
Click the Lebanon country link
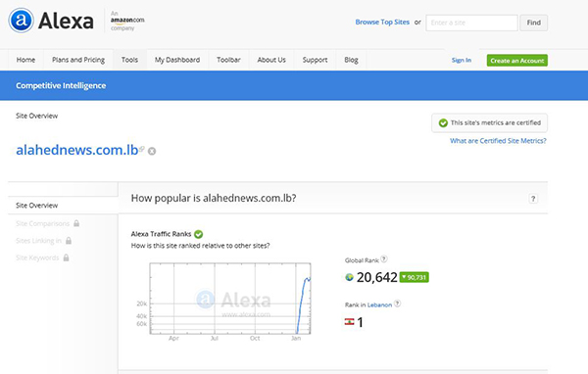coord(379,305)
